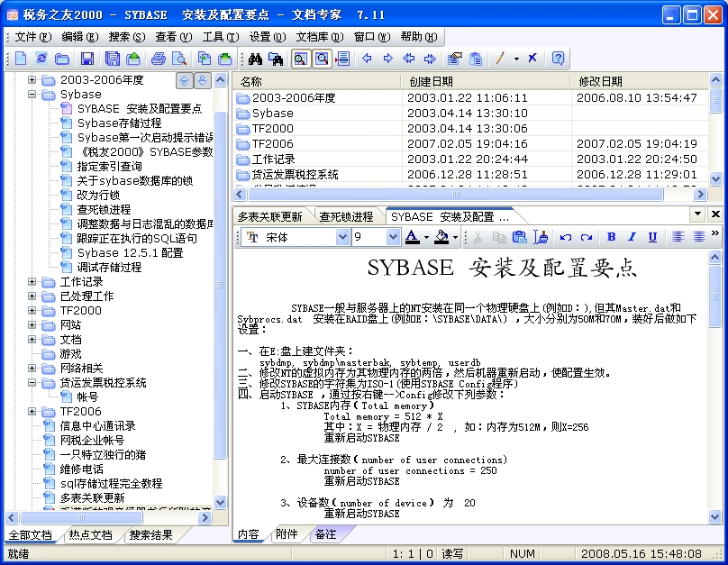Expand the TF2000 tree folder
Screen dimensions: 728x565
32,311
